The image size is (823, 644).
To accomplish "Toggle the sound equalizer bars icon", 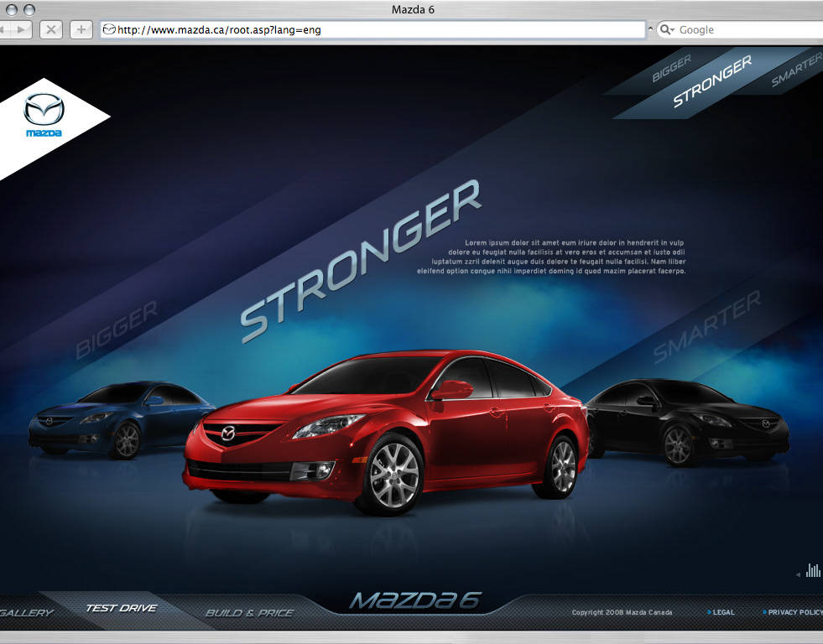I will coord(813,570).
